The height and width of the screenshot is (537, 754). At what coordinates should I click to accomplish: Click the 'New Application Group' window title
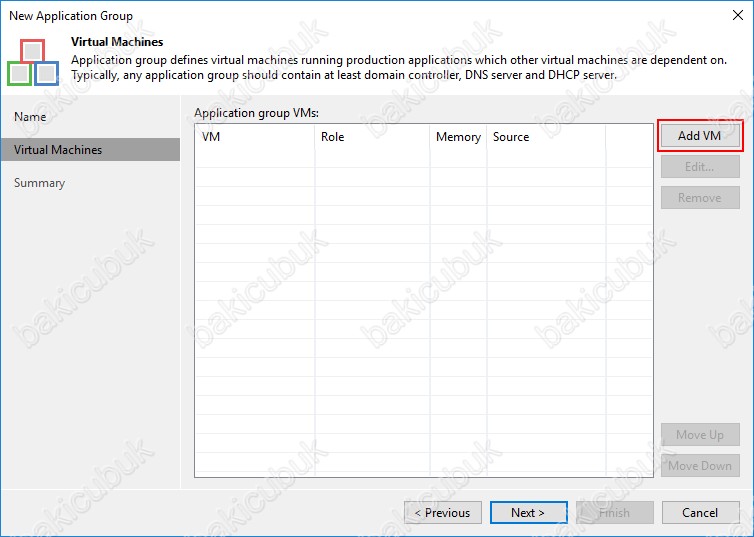(71, 16)
